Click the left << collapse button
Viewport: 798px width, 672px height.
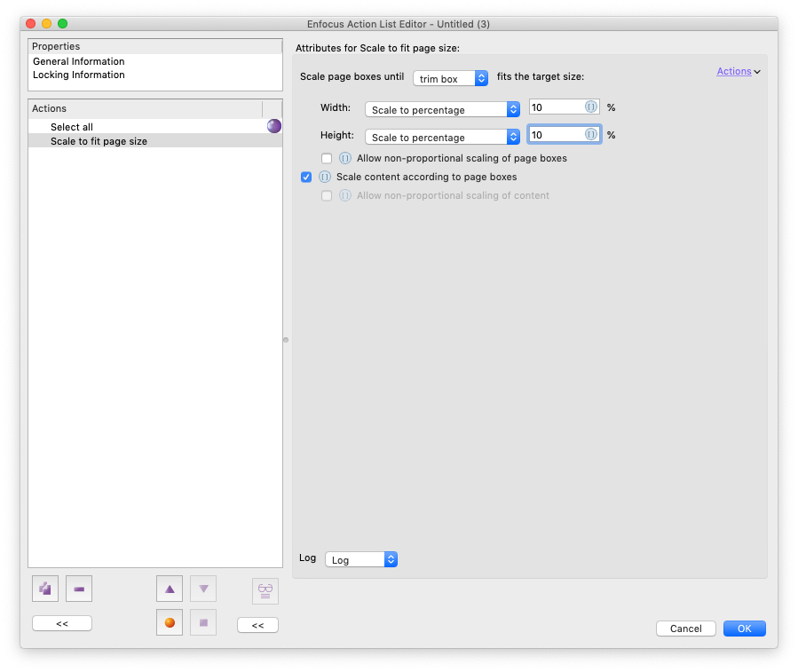[62, 623]
